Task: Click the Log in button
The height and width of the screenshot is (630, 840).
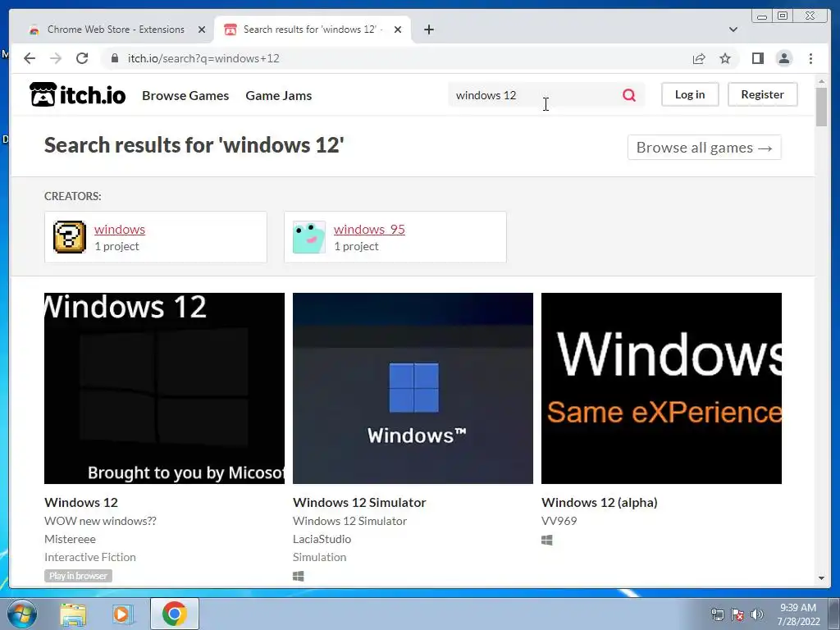Action: pyautogui.click(x=689, y=94)
